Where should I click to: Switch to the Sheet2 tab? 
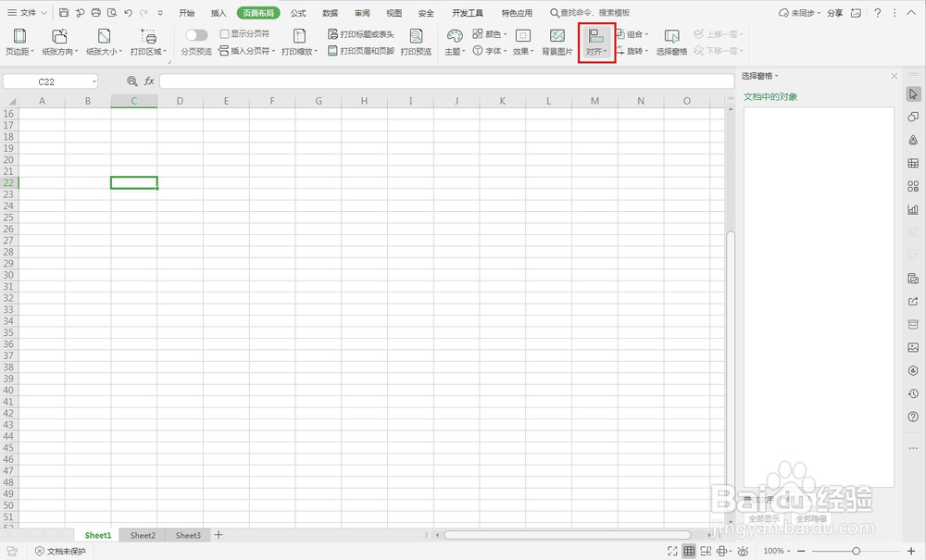(x=143, y=535)
